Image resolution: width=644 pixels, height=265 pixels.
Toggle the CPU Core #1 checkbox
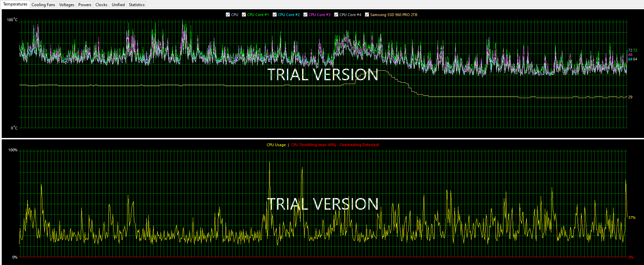pos(244,15)
